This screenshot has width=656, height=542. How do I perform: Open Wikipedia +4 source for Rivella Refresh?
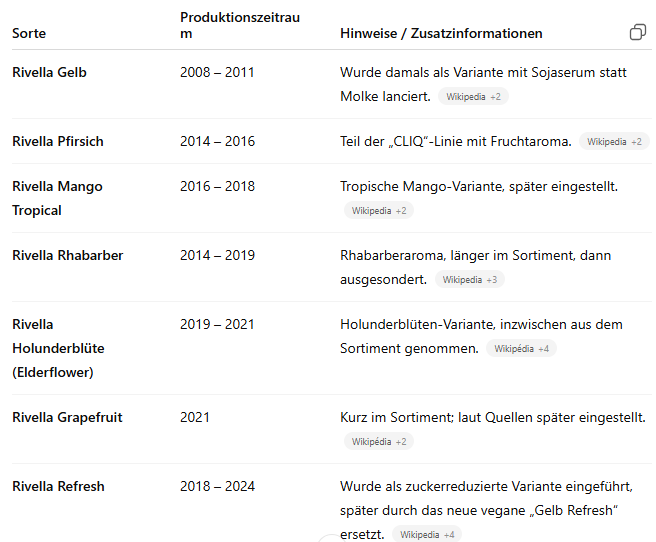[x=427, y=535]
